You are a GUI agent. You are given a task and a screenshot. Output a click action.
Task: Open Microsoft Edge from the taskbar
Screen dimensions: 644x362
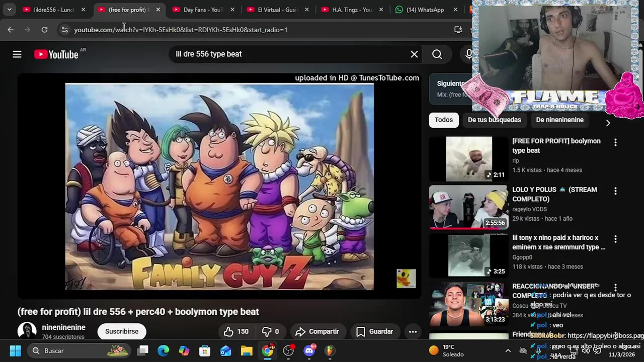pyautogui.click(x=163, y=350)
